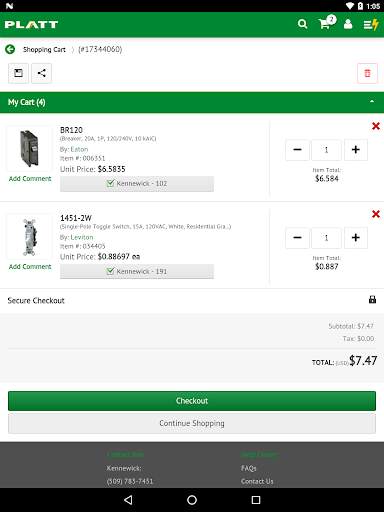Image resolution: width=384 pixels, height=512 pixels.
Task: Open the BR120 product title
Action: (71, 130)
